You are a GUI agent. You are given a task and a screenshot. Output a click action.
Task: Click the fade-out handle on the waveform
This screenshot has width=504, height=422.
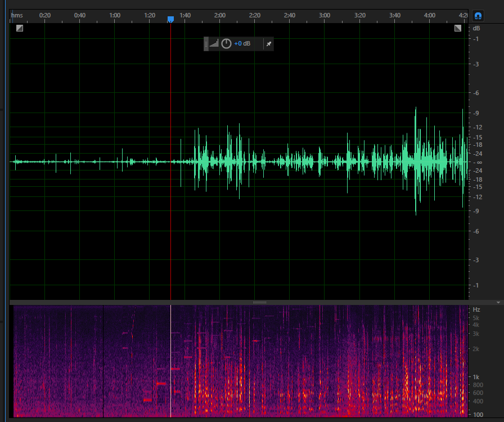(458, 28)
